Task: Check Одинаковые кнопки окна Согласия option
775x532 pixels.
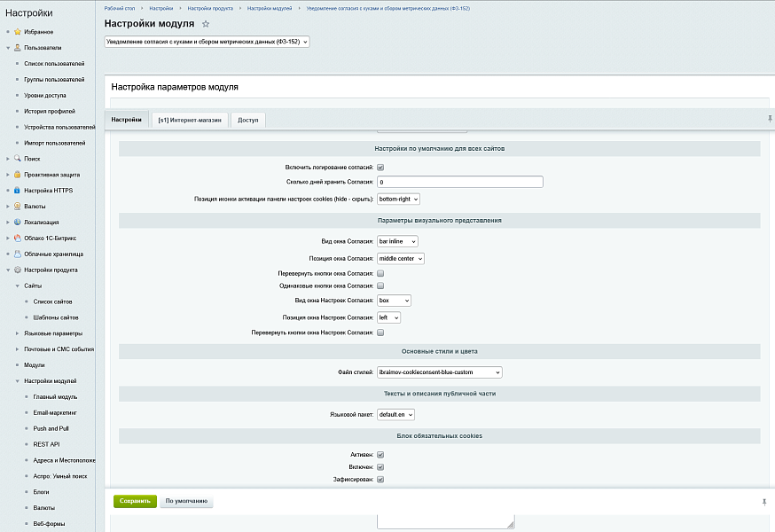Action: [x=380, y=286]
